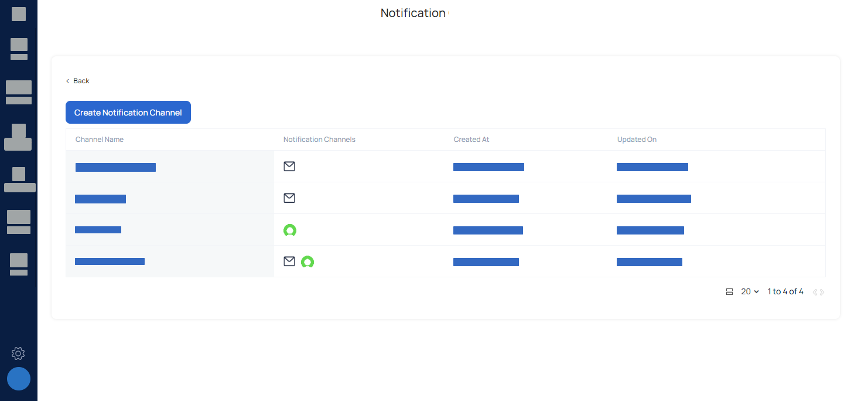The height and width of the screenshot is (401, 868).
Task: Open the user avatar circle in sidebar
Action: coord(19,379)
